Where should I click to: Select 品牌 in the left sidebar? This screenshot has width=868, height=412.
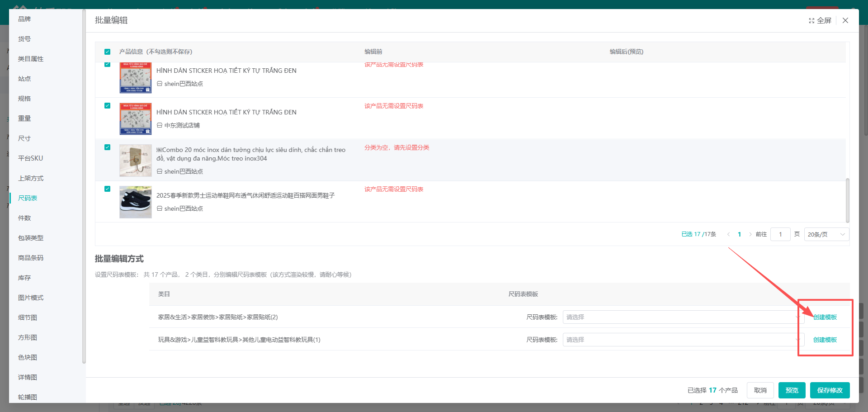click(x=24, y=19)
